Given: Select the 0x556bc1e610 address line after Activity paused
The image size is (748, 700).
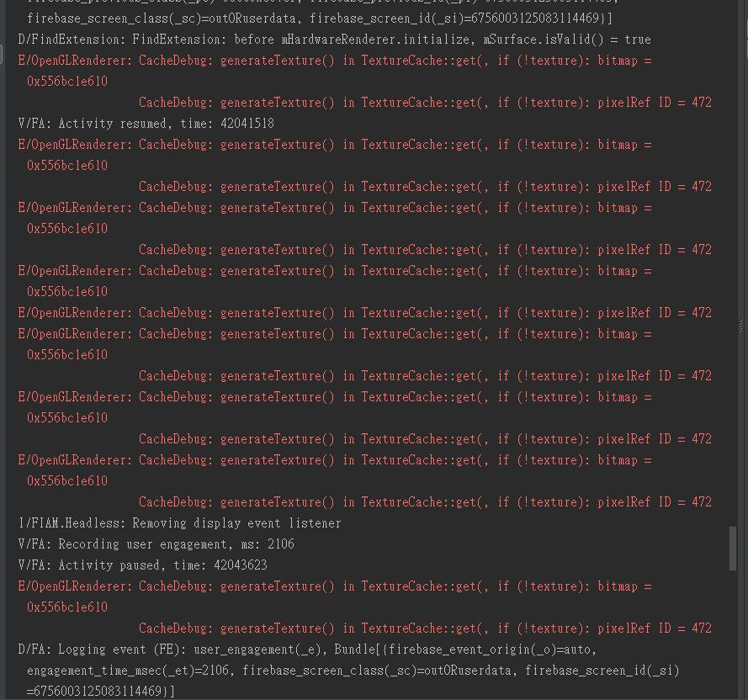Looking at the screenshot, I should [x=67, y=607].
